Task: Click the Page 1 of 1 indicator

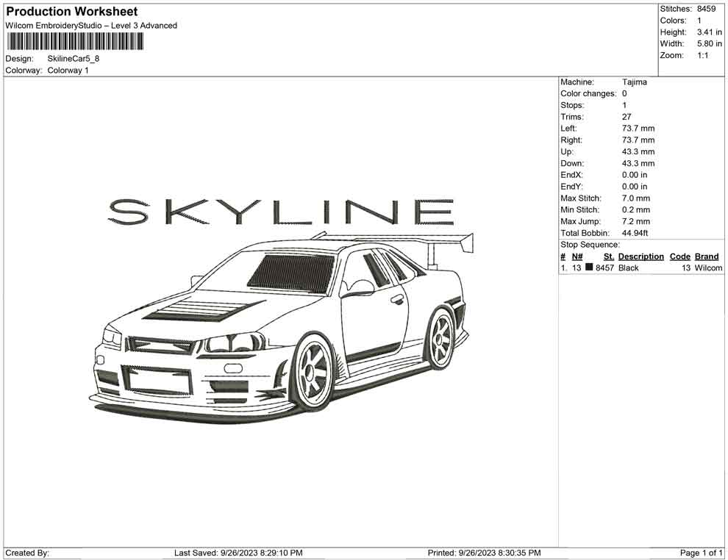Action: point(701,553)
